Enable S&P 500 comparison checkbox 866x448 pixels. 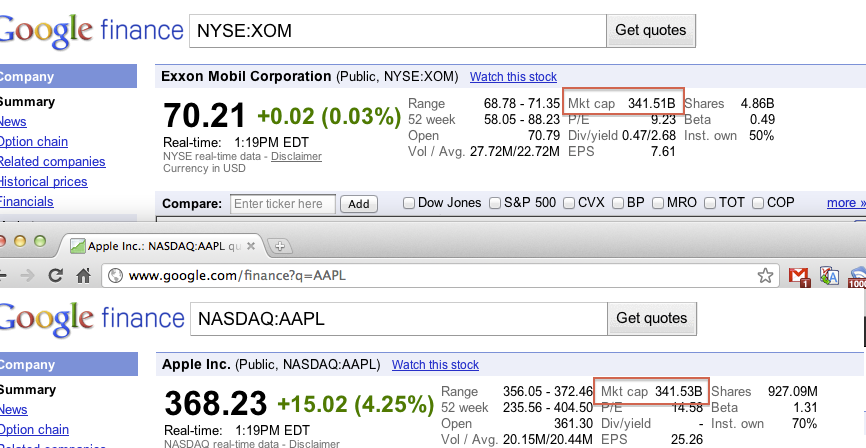click(x=495, y=203)
